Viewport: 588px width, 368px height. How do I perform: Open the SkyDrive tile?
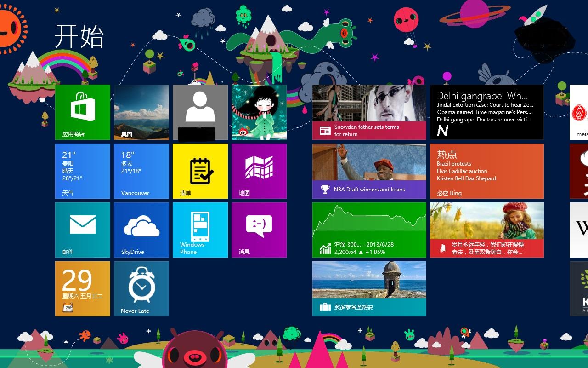tap(141, 230)
